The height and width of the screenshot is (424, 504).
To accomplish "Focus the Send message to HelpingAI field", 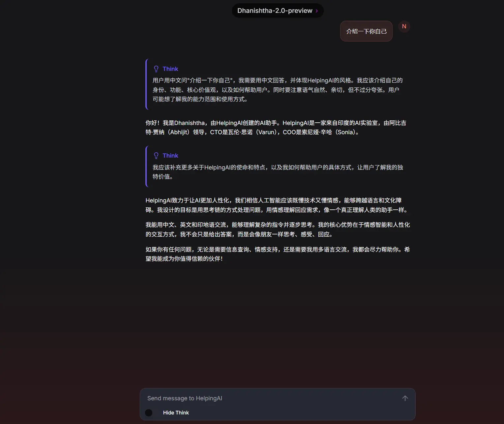I will [x=270, y=398].
